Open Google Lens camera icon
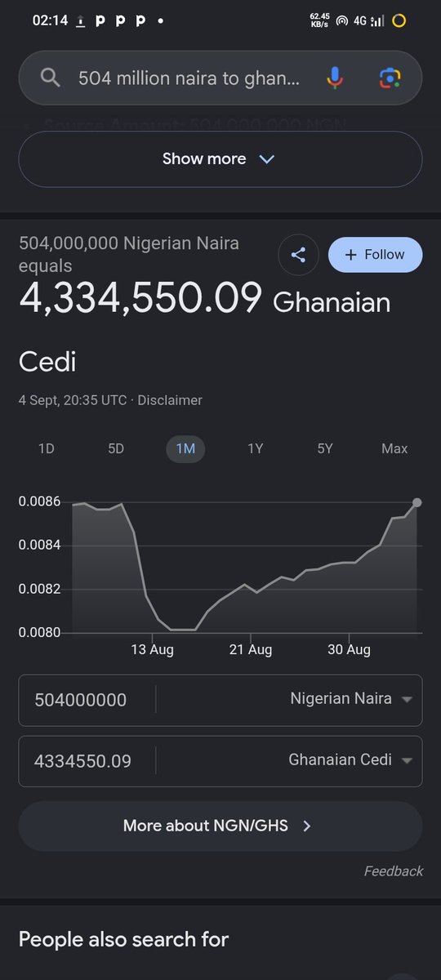 point(390,78)
